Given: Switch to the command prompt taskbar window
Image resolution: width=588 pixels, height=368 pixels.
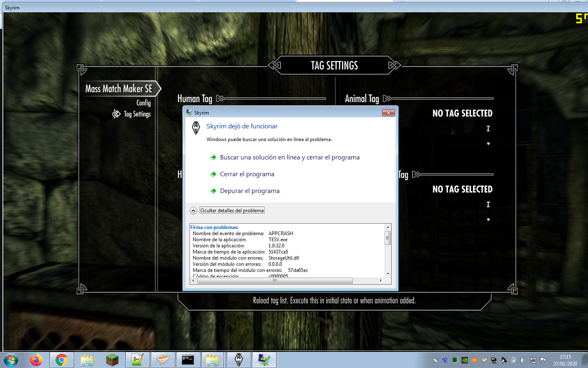Looking at the screenshot, I should click(188, 360).
